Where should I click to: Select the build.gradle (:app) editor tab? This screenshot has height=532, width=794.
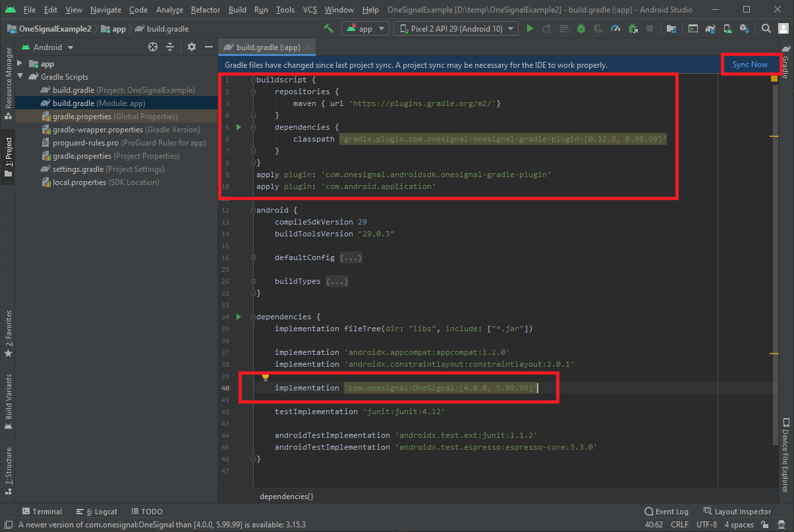coord(268,47)
